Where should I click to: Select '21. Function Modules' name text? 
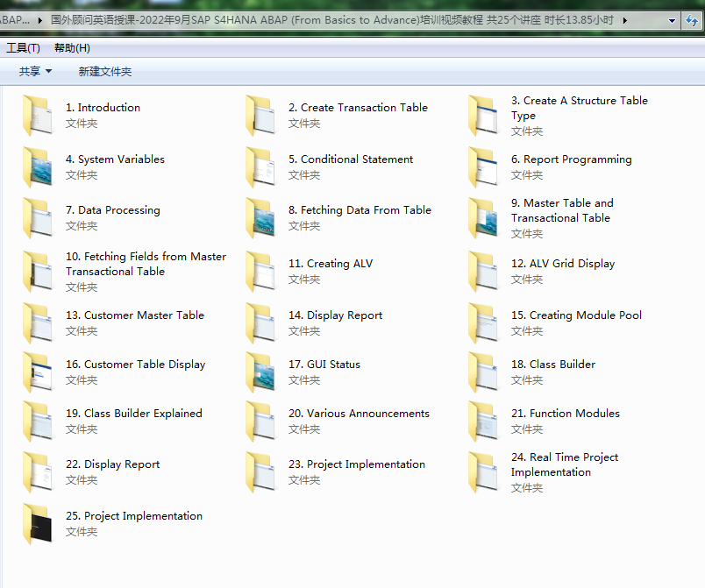pos(566,413)
